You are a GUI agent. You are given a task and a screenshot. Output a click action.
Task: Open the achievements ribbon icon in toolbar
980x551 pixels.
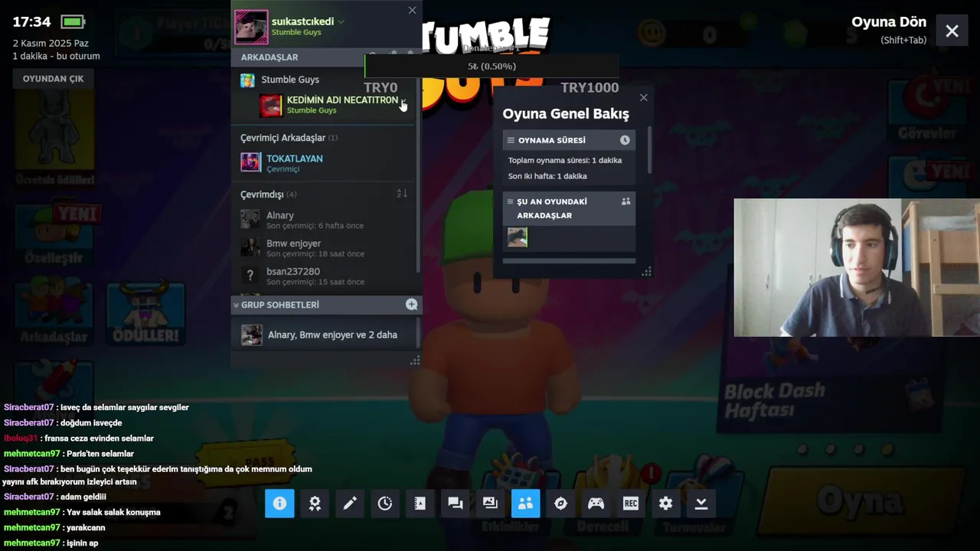[x=315, y=504]
